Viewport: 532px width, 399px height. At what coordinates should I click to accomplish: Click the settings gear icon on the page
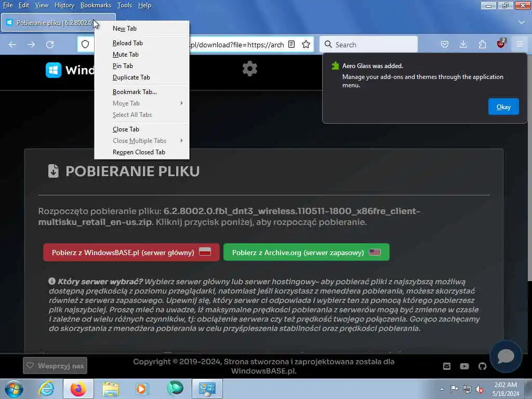click(250, 69)
